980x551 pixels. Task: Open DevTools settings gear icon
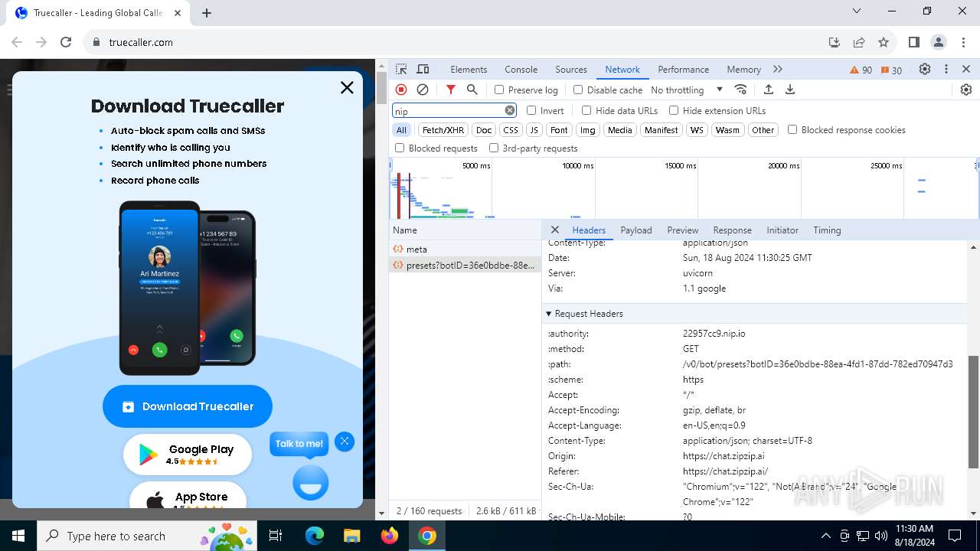tap(925, 69)
